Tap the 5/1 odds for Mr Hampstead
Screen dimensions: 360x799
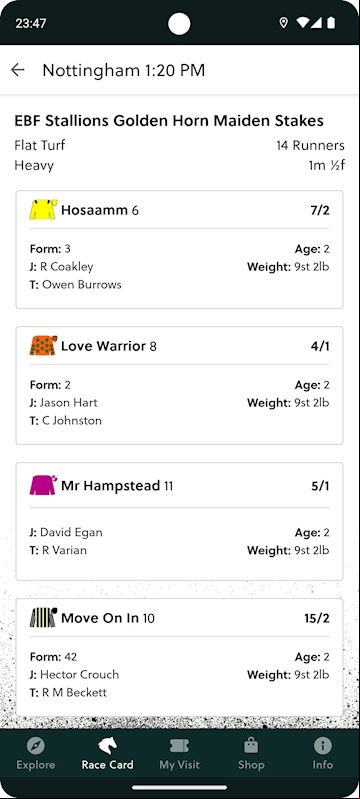320,486
